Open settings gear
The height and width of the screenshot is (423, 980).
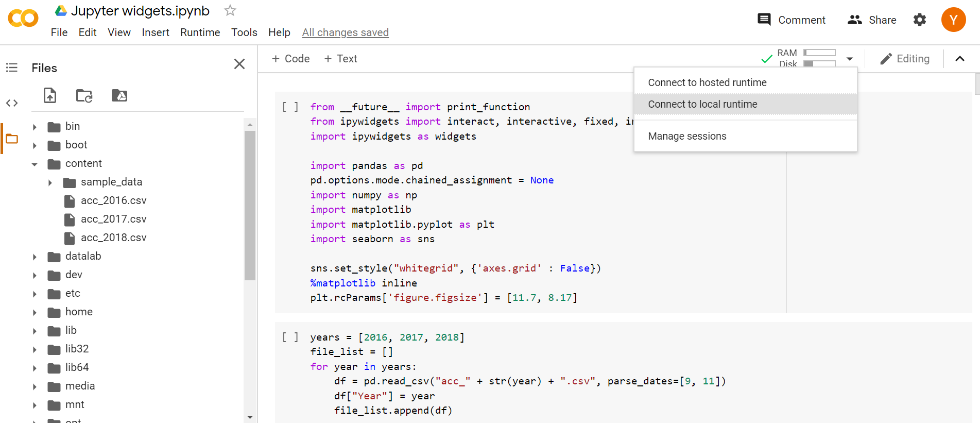[920, 20]
